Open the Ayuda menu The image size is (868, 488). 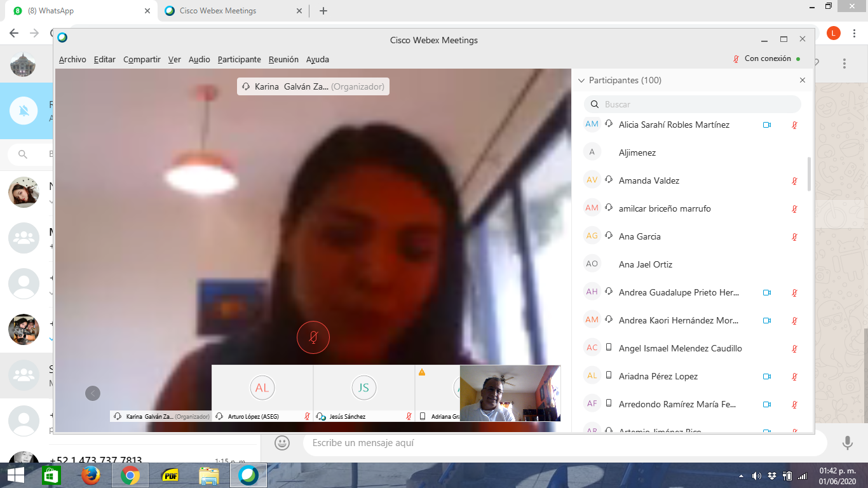click(318, 59)
